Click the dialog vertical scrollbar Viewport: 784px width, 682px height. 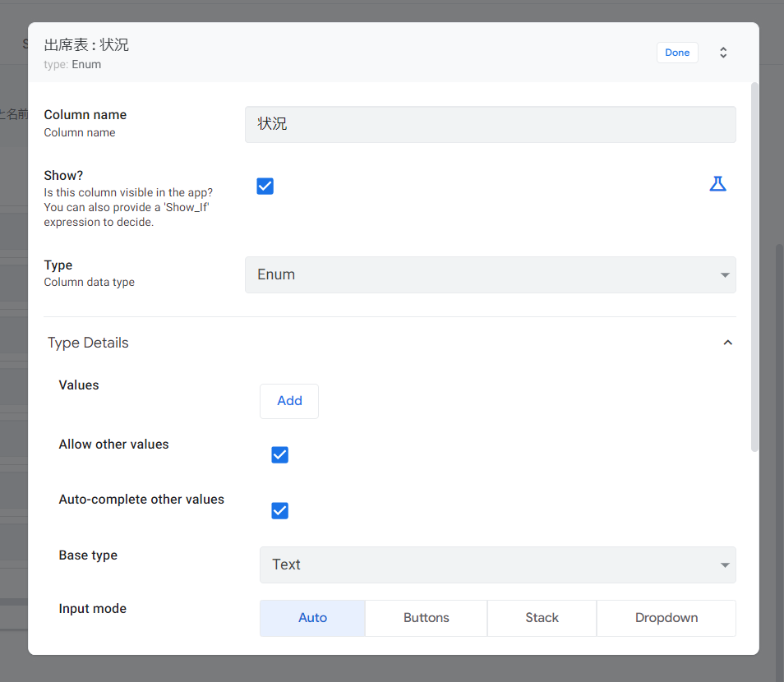coord(754,267)
